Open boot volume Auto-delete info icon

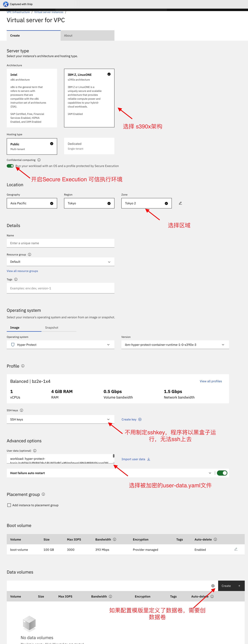215,539
